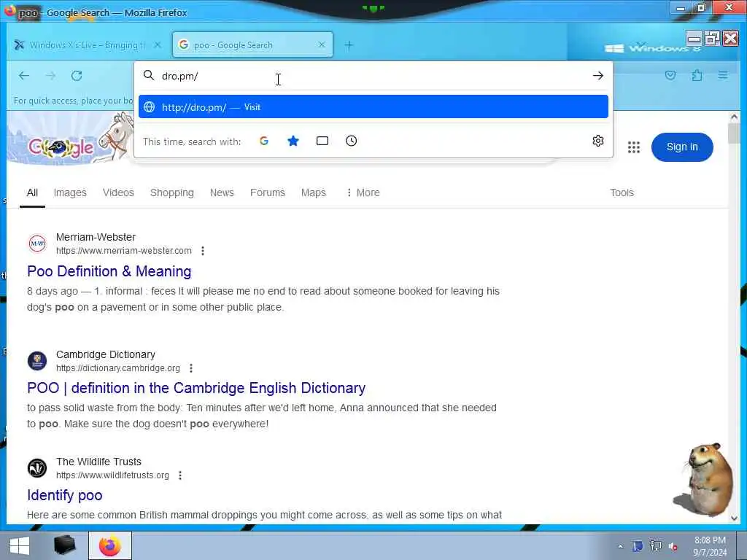The image size is (747, 560).
Task: Open a new tab with plus button
Action: tap(349, 45)
